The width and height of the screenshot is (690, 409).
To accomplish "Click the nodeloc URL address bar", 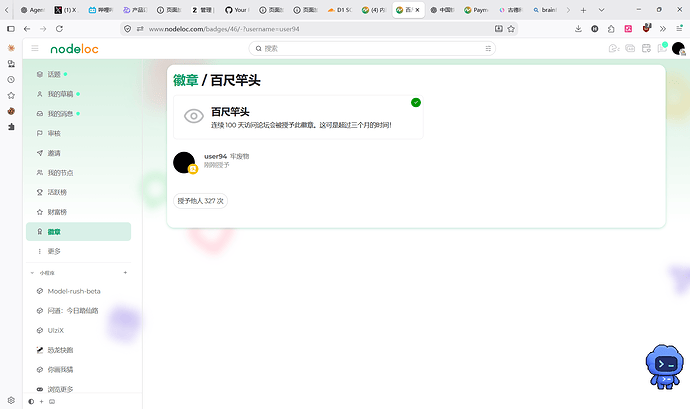I will [319, 29].
